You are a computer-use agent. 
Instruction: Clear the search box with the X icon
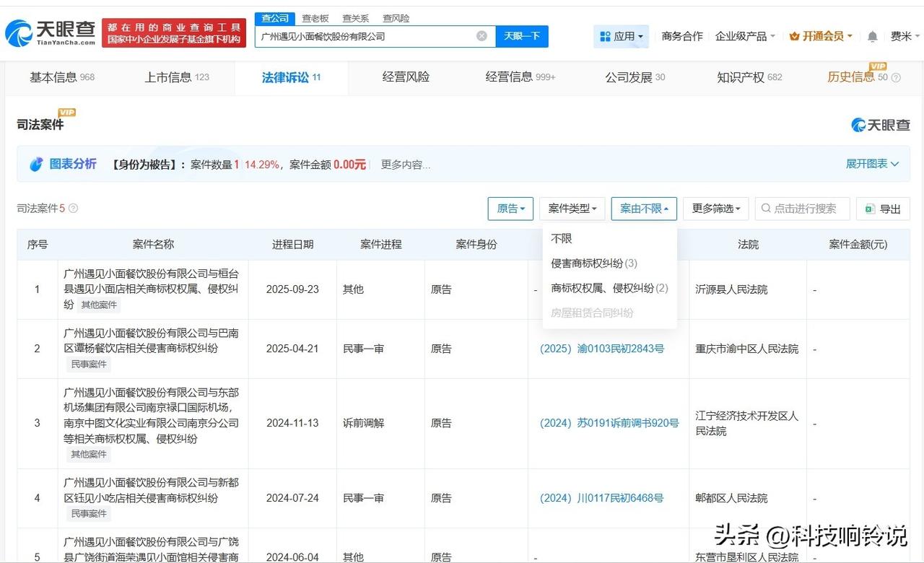tap(481, 36)
